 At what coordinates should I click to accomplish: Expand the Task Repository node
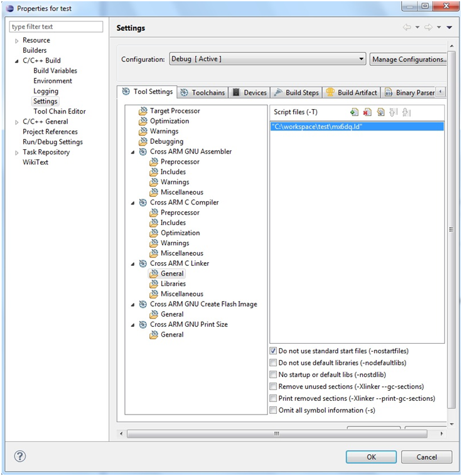click(x=17, y=152)
